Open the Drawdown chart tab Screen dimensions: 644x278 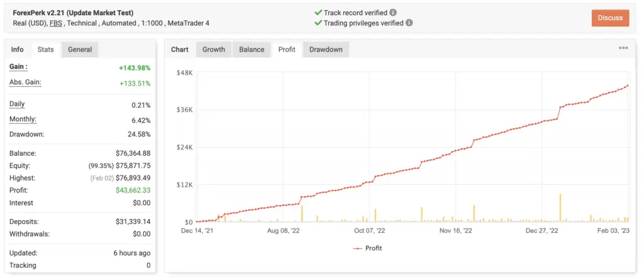point(326,50)
